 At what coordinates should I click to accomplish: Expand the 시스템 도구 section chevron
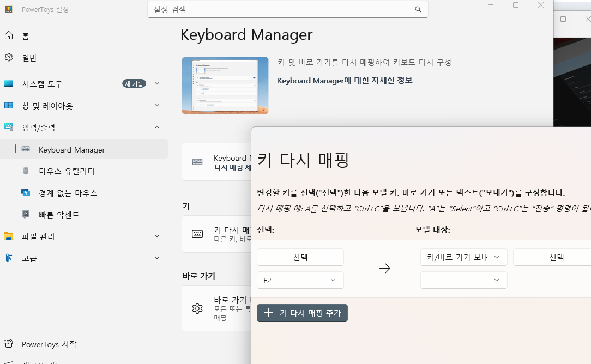point(157,83)
